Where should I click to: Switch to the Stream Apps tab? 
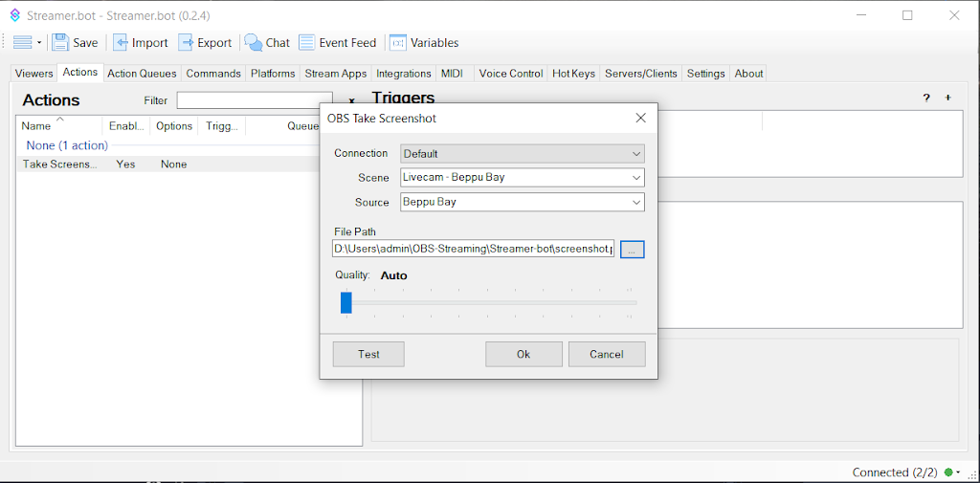(336, 74)
